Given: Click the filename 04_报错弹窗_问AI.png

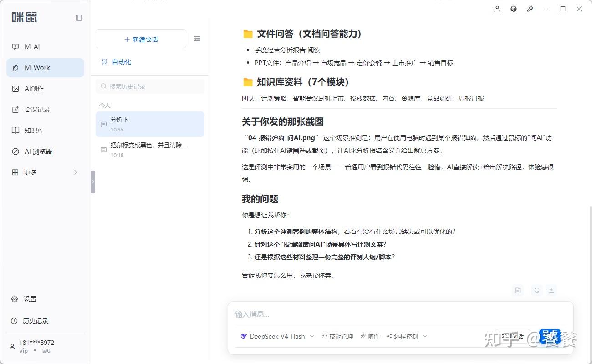Looking at the screenshot, I should click(281, 138).
